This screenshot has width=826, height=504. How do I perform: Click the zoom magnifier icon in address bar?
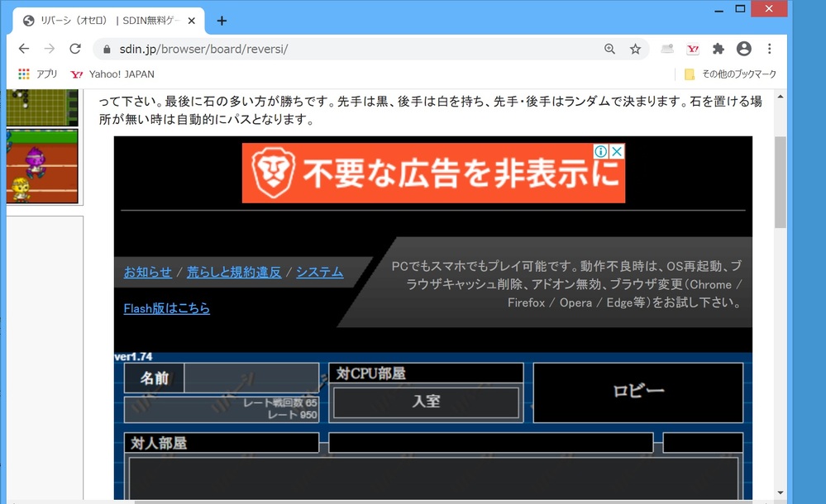click(610, 49)
